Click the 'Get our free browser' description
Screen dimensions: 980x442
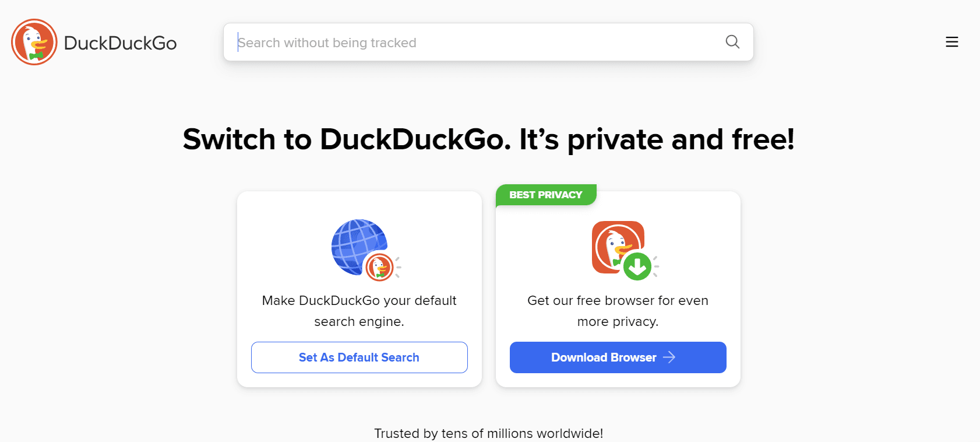coord(618,311)
